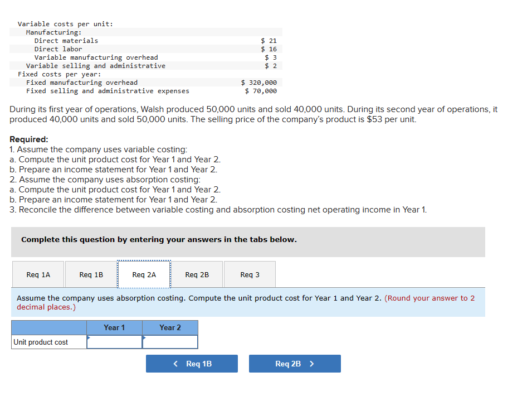The width and height of the screenshot is (532, 401).
Task: Click the Fixed selling expenses $ 70,000 value
Action: click(261, 91)
